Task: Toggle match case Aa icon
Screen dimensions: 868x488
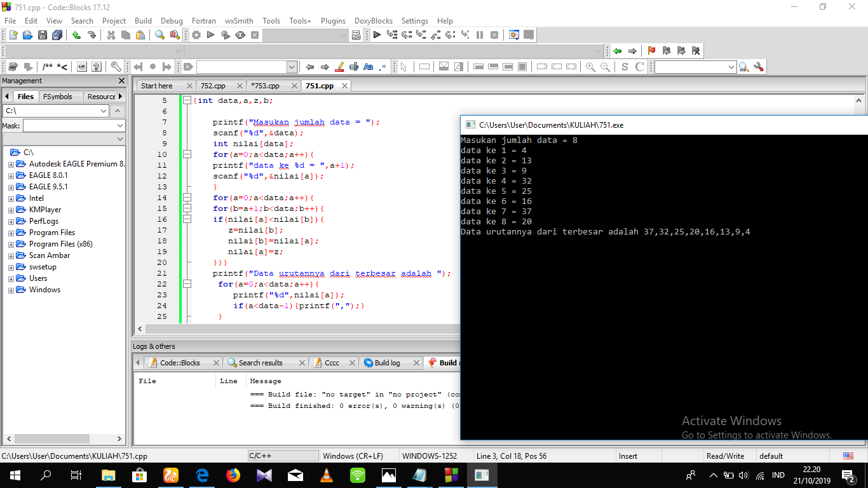Action: click(x=369, y=66)
